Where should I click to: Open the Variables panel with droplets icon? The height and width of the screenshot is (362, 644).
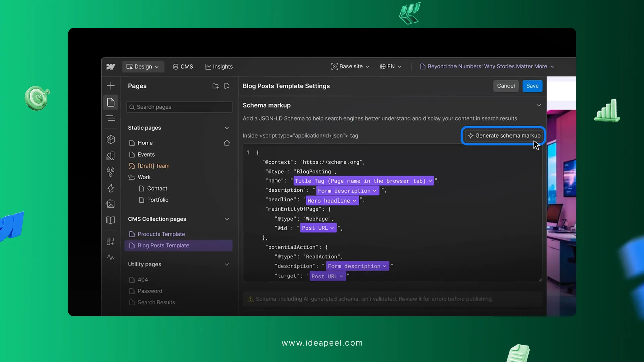pos(111,172)
